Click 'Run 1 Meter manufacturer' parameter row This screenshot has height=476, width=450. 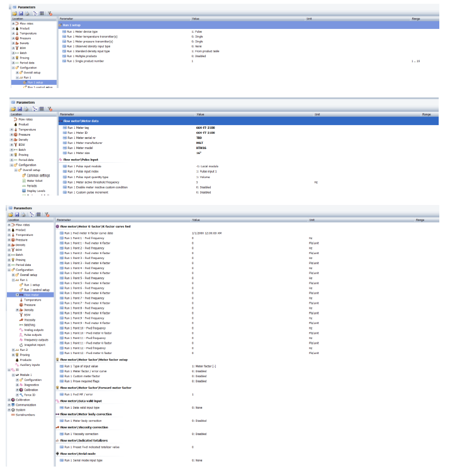[249, 143]
